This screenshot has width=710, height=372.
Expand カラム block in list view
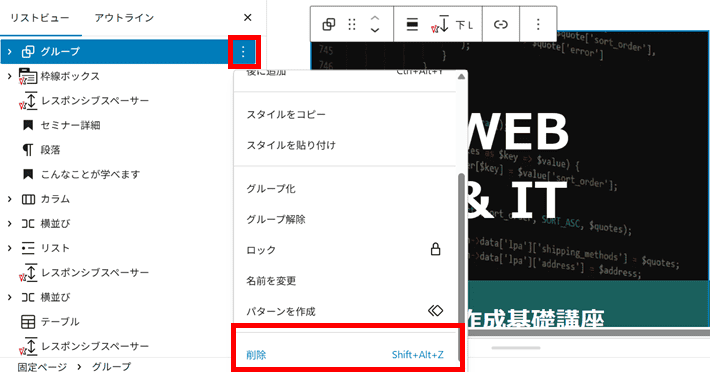pos(10,199)
